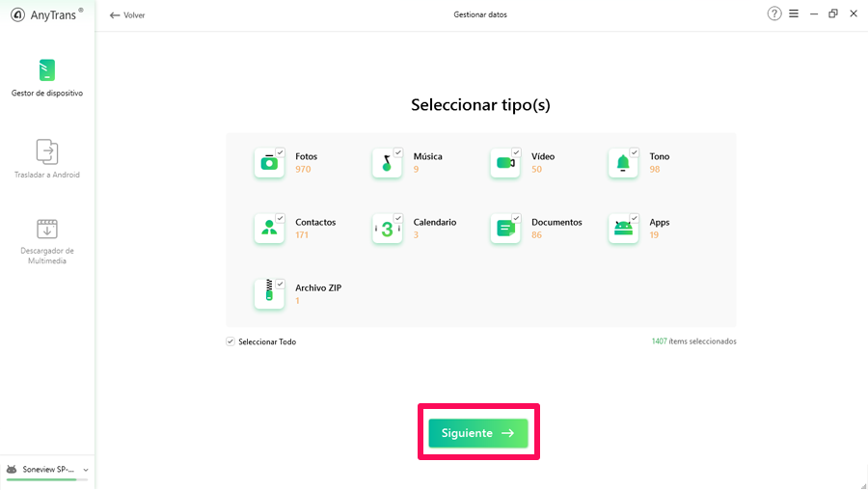Click the Apps android robot icon
This screenshot has height=490, width=868.
pos(623,228)
